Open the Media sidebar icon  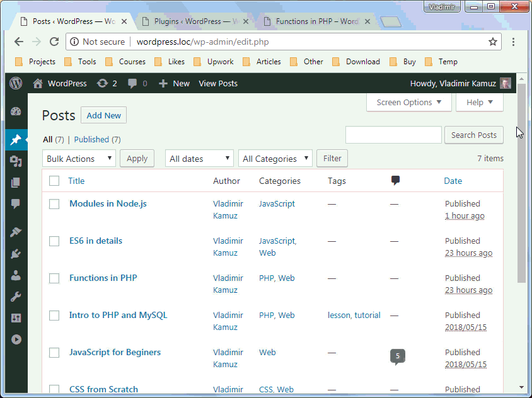point(16,161)
